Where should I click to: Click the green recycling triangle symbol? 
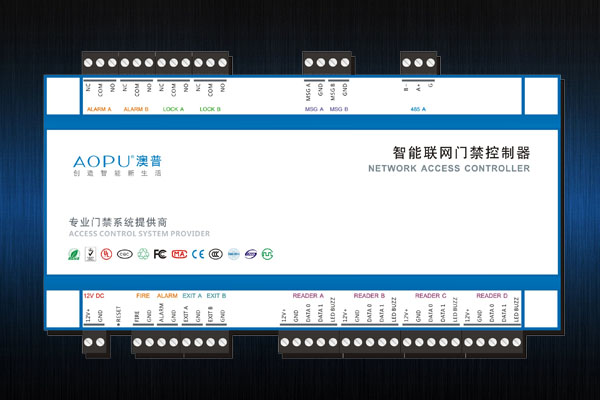pos(143,254)
